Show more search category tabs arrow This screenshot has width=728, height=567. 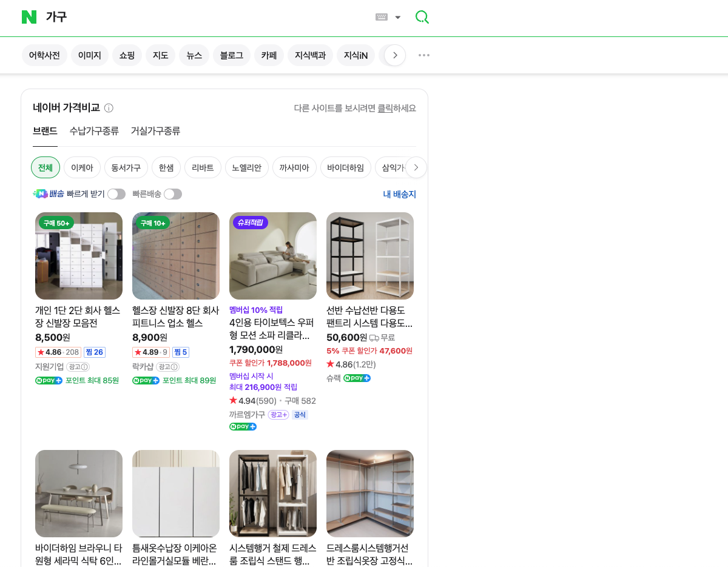click(x=395, y=55)
